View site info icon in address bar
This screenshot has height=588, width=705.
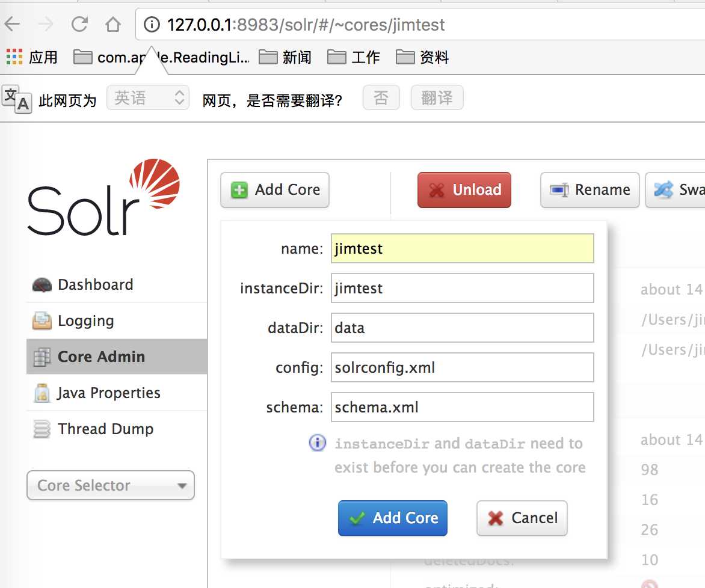152,24
